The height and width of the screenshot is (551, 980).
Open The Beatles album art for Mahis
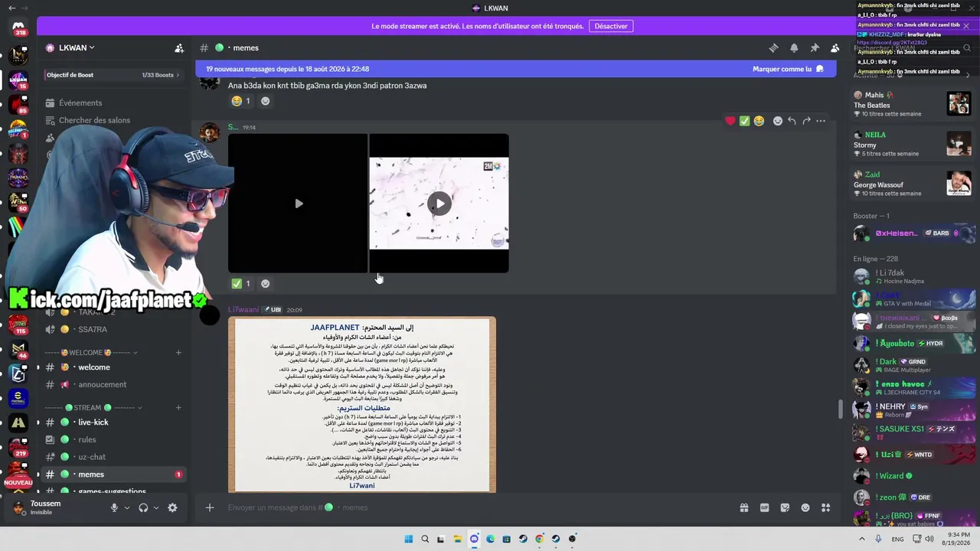point(959,103)
